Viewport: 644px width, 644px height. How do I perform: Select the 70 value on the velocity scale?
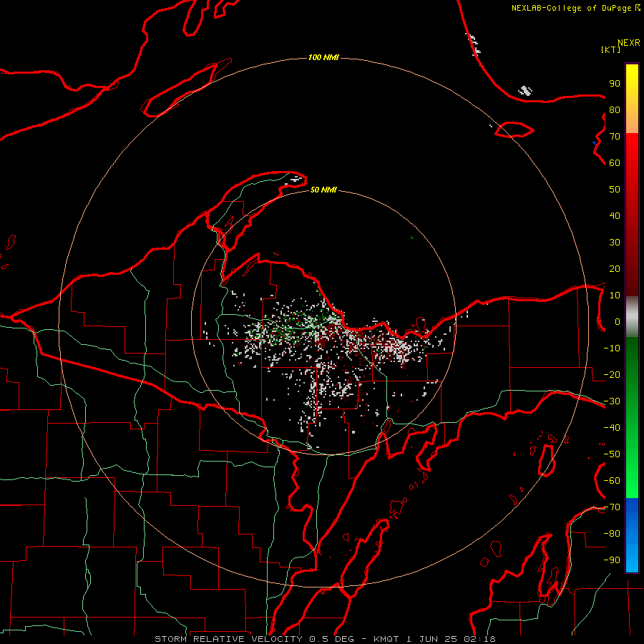point(615,137)
